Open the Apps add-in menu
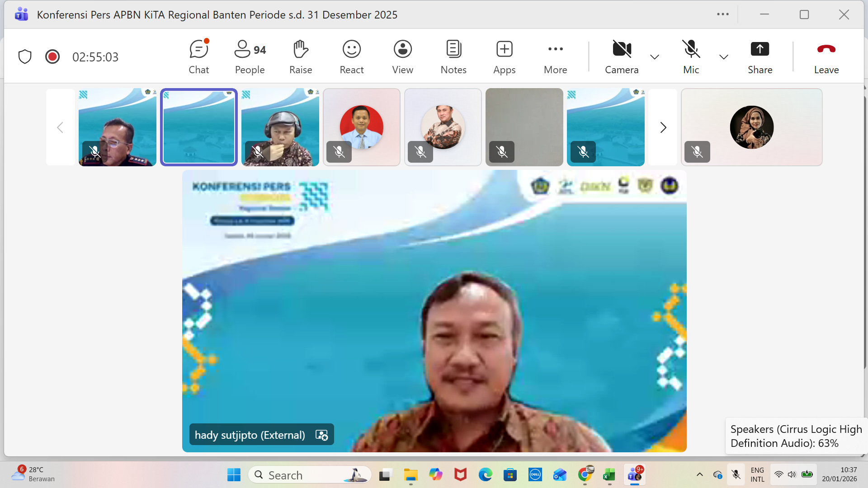The height and width of the screenshot is (488, 868). click(505, 57)
